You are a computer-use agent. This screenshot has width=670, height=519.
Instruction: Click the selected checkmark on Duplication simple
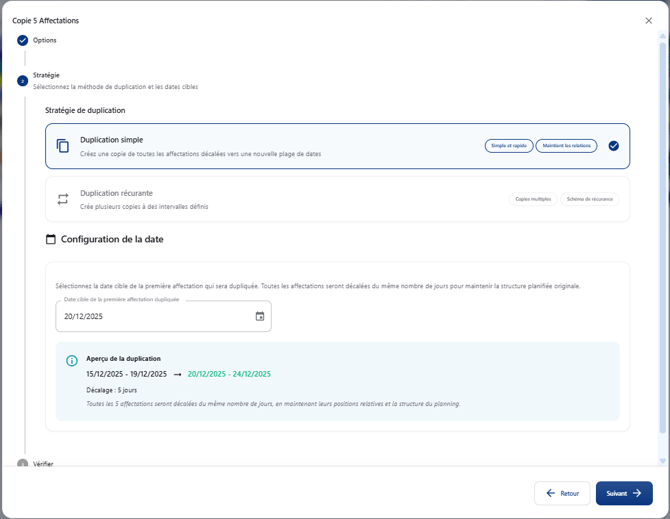(x=614, y=146)
